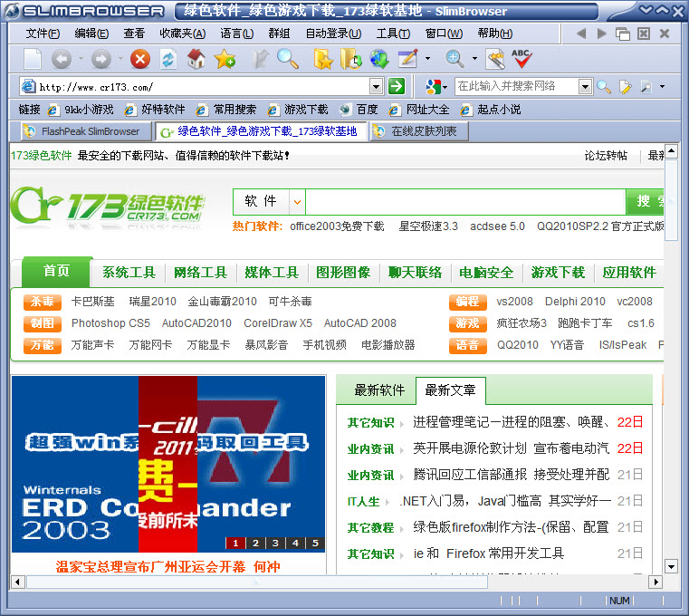Viewport: 689px width, 616px height.
Task: Click the cascade windows icon
Action: pos(623,34)
